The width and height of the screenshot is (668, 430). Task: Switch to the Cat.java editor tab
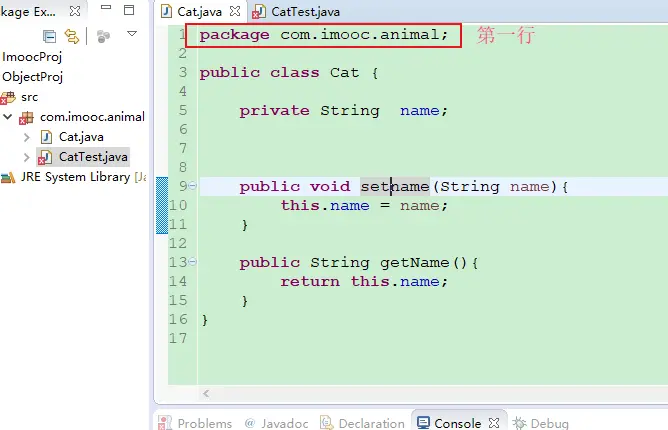(x=199, y=12)
